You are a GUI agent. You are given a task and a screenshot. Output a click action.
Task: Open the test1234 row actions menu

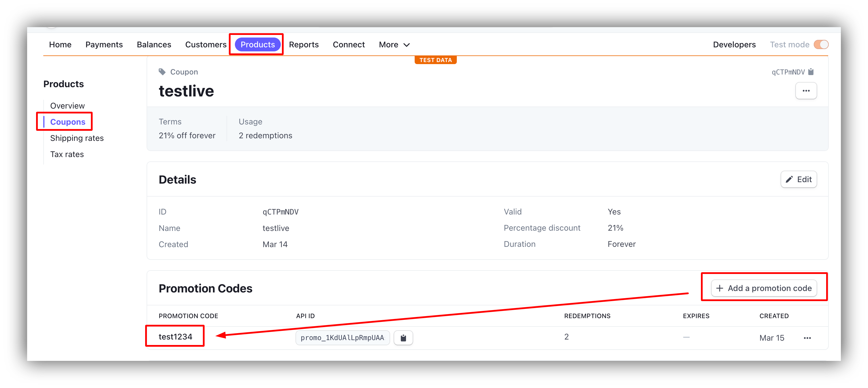click(807, 338)
